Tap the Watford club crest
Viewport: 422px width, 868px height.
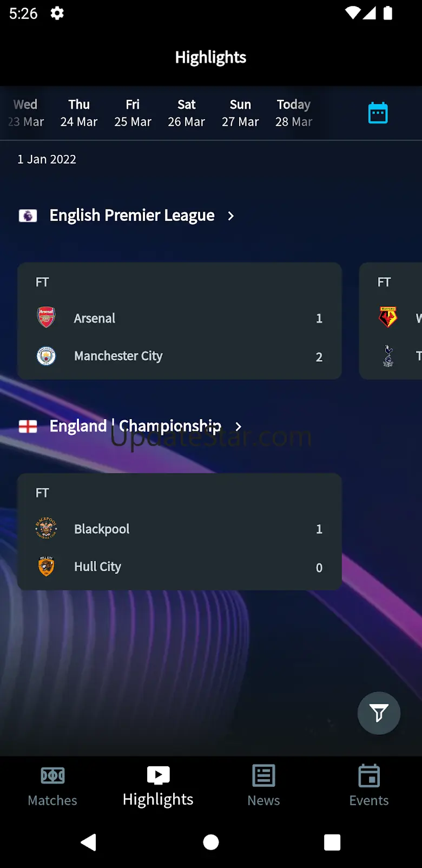(388, 318)
